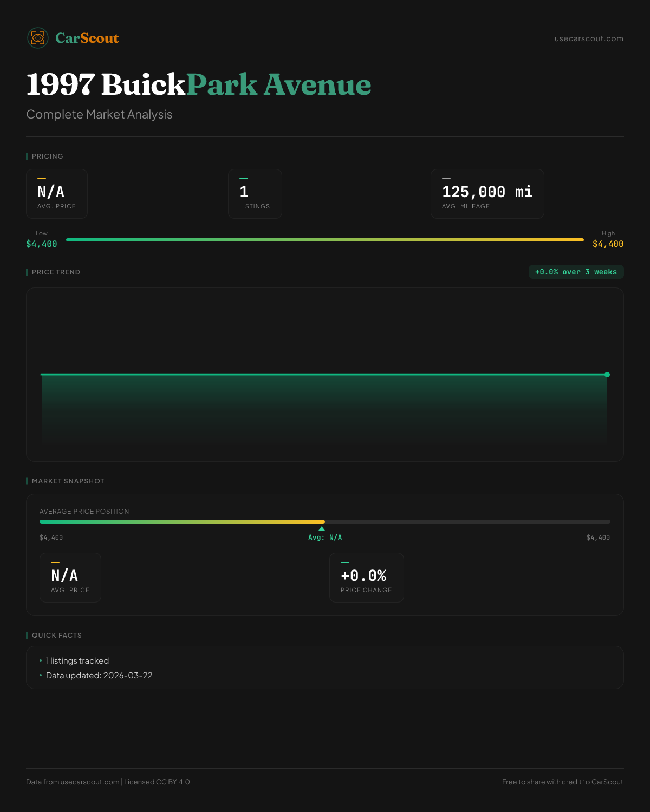Select the +0.0% Price Change card
Viewport: 650px width, 812px height.
point(366,578)
